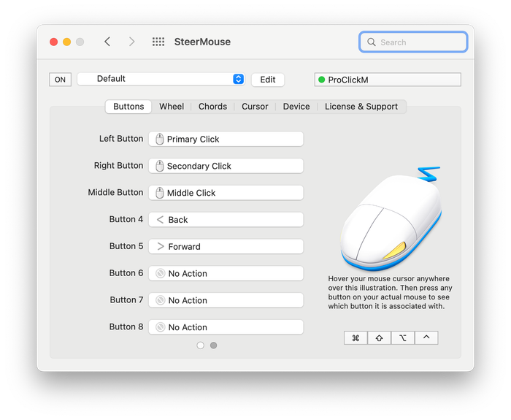Click the SteerMouse window title
Screen dimensions: 511x420
(x=202, y=42)
